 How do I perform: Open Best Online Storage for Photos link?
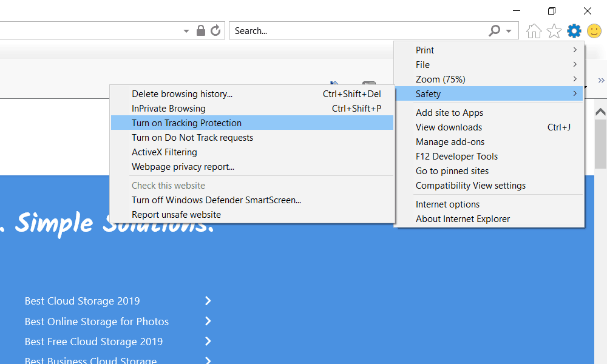97,322
